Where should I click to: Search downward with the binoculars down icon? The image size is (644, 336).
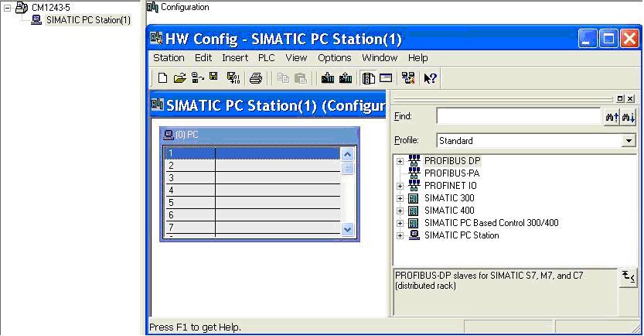point(629,117)
